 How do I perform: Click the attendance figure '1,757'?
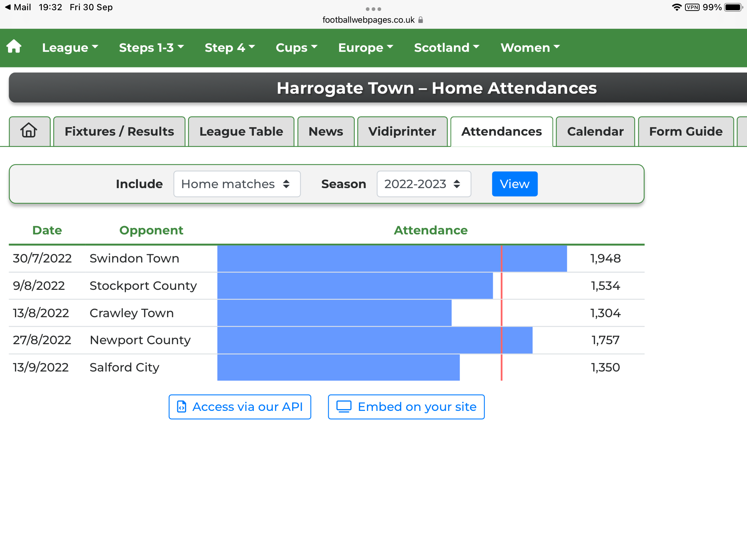click(605, 340)
